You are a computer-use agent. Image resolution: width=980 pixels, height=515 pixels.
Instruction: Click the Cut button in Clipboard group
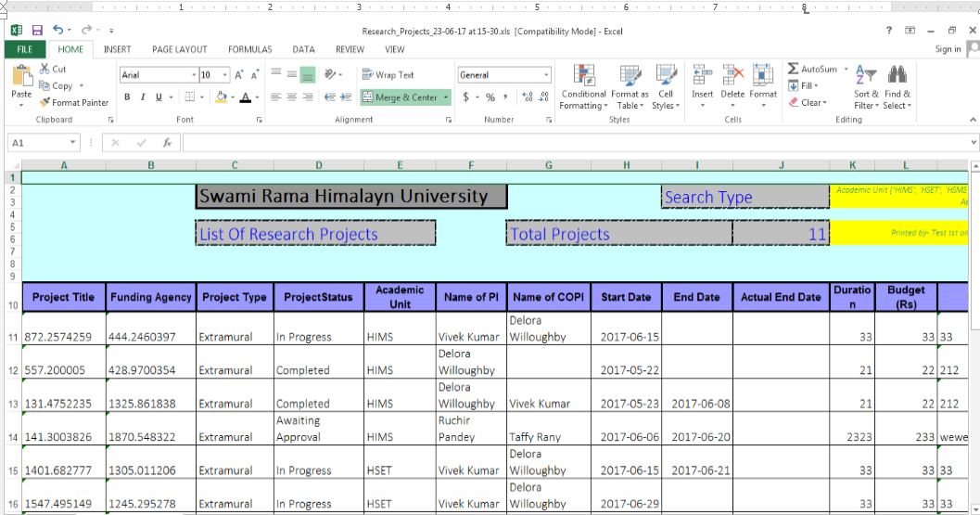(53, 69)
